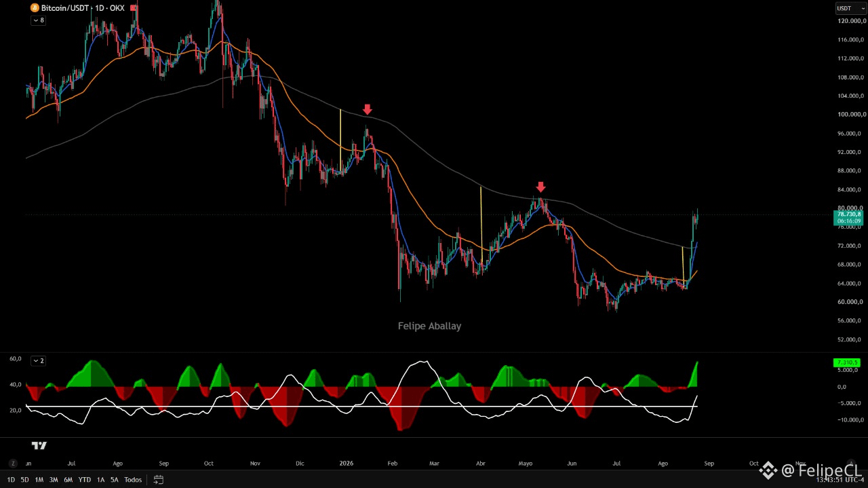The image size is (868, 488).
Task: Click the 60,0 oscillator scale label
Action: 15,358
